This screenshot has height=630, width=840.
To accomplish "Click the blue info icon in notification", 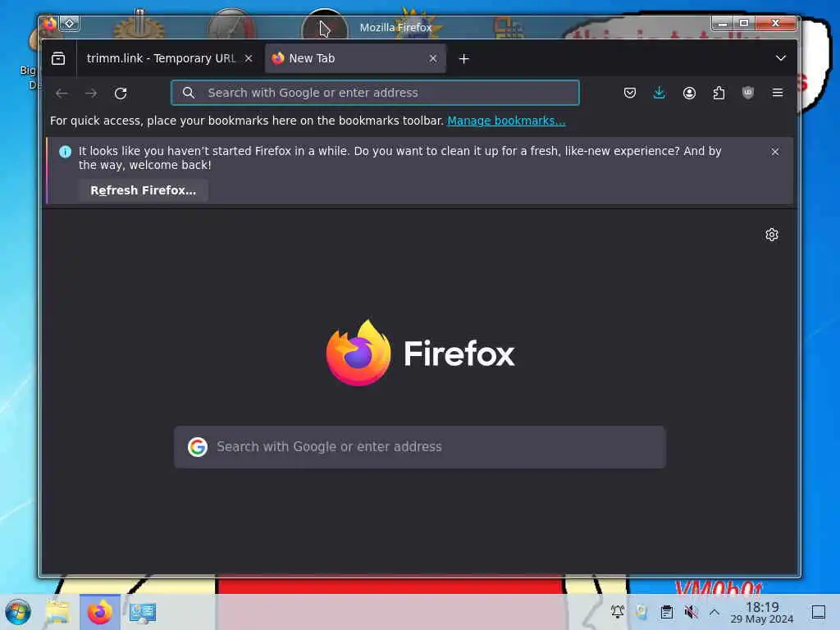I will [65, 152].
